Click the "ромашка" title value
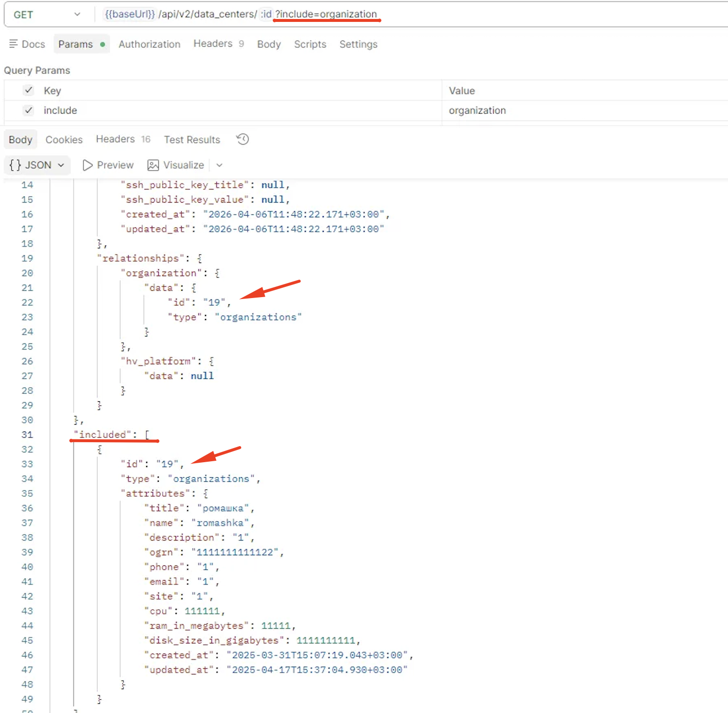Screen dimensions: 728x713 point(223,508)
